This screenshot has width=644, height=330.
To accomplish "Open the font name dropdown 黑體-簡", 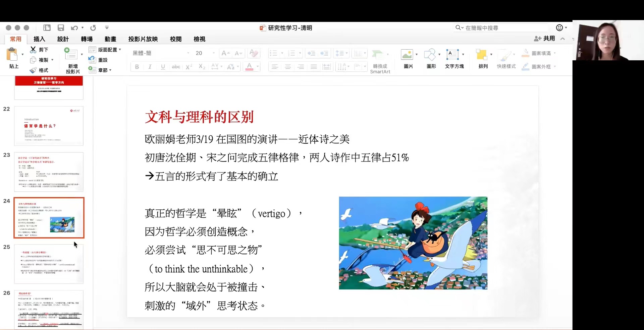I will (x=161, y=53).
